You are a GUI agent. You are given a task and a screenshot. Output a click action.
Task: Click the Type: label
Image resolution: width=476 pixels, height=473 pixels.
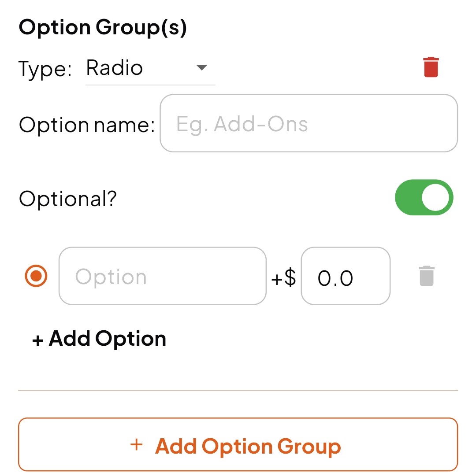pos(45,69)
